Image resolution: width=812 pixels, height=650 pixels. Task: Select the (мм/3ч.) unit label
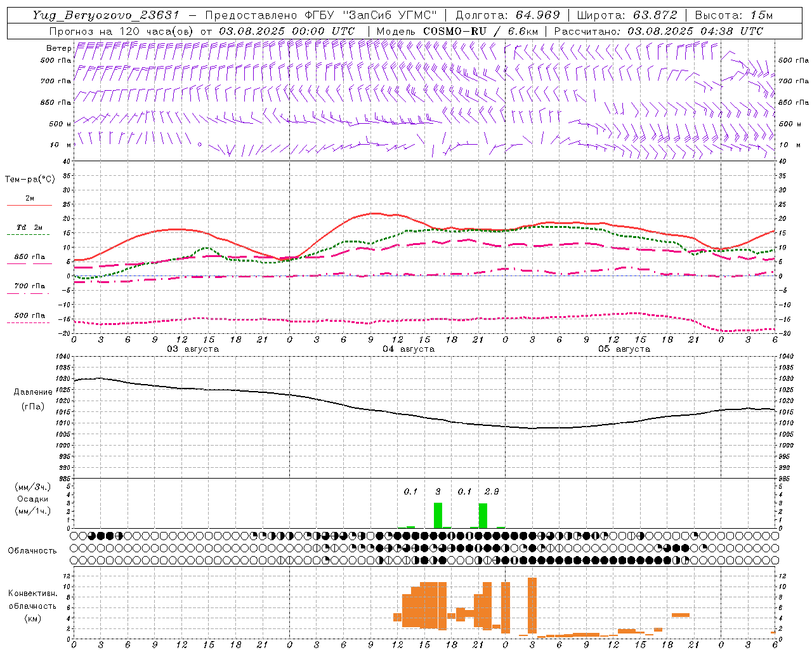[33, 487]
